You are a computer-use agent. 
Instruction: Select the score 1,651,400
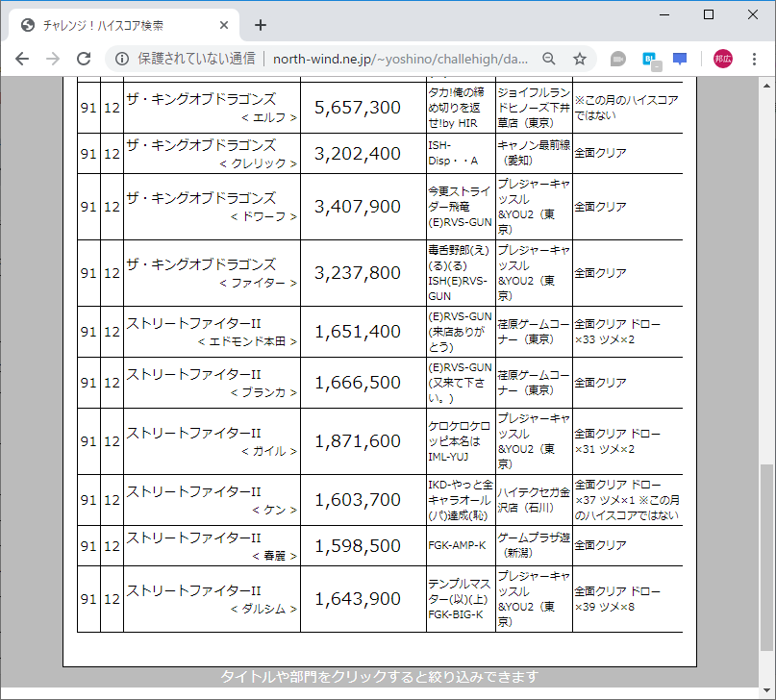tap(358, 332)
